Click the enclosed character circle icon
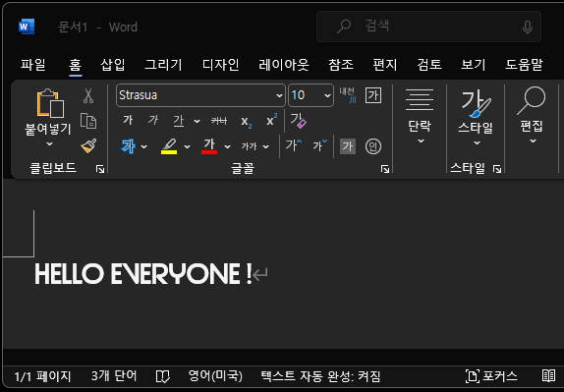Screen dimensions: 564x392 pyautogui.click(x=373, y=146)
